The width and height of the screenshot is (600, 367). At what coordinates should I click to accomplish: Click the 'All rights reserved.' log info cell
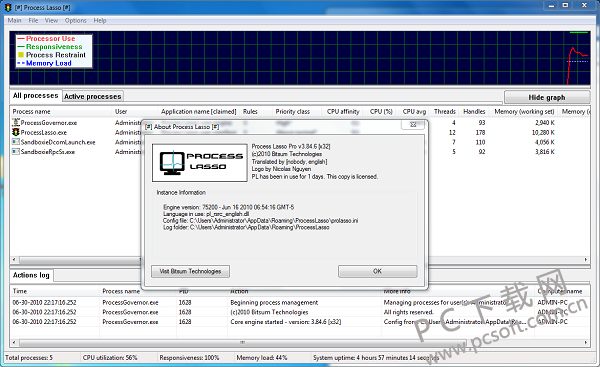point(408,312)
